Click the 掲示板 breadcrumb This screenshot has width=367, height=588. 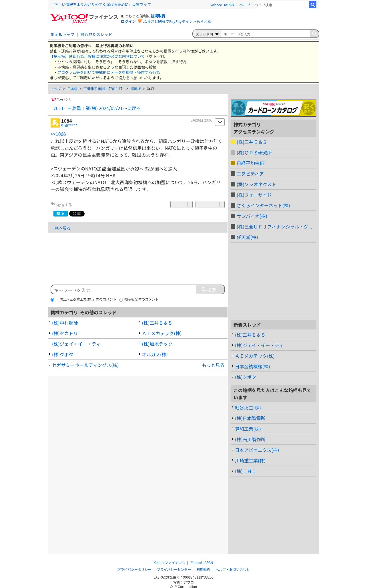135,89
